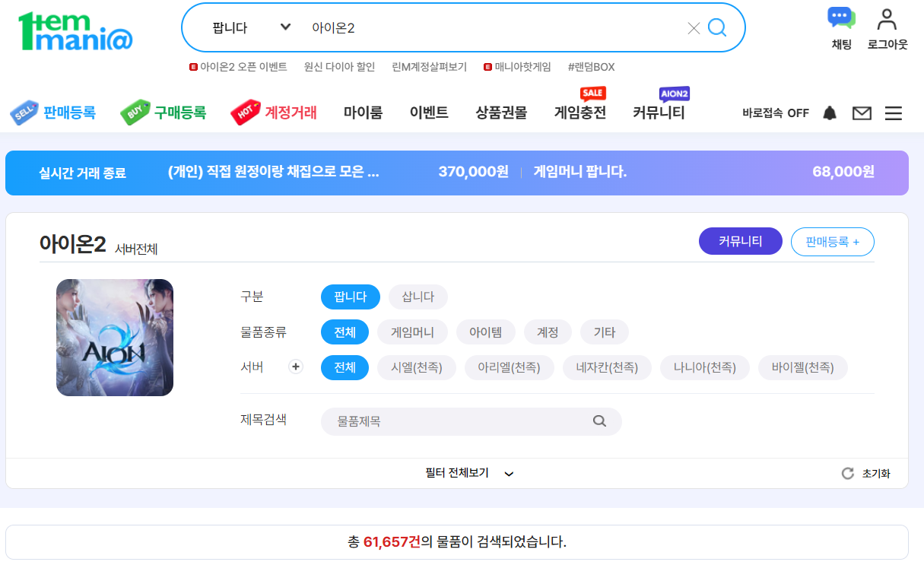The width and height of the screenshot is (924, 565).
Task: Open #랜덤BOX link
Action: [591, 67]
